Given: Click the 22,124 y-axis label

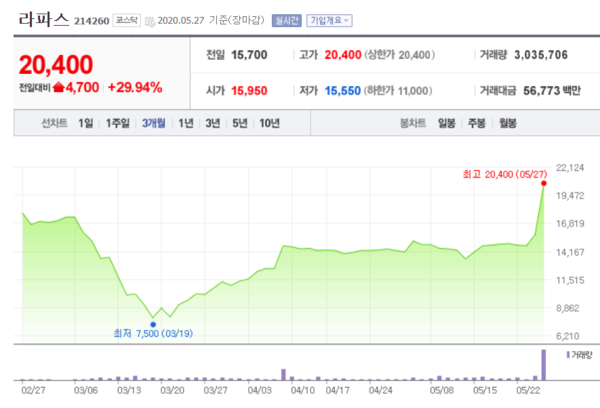Looking at the screenshot, I should coord(570,168).
